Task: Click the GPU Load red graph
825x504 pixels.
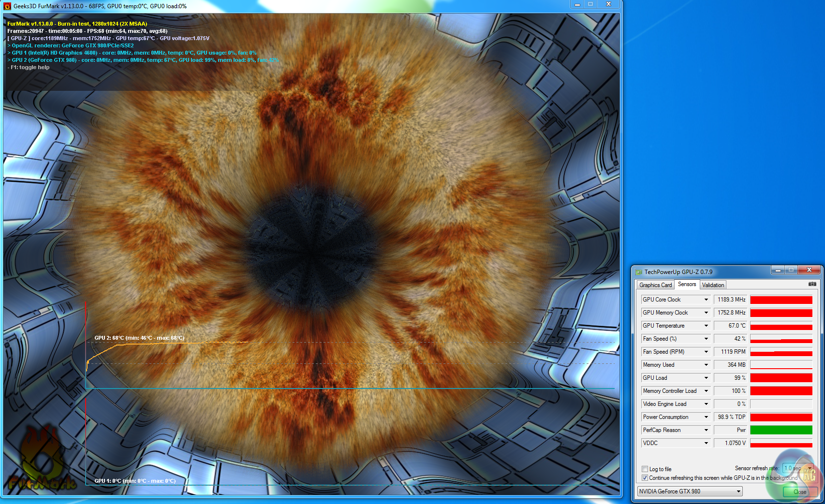Action: (x=781, y=378)
